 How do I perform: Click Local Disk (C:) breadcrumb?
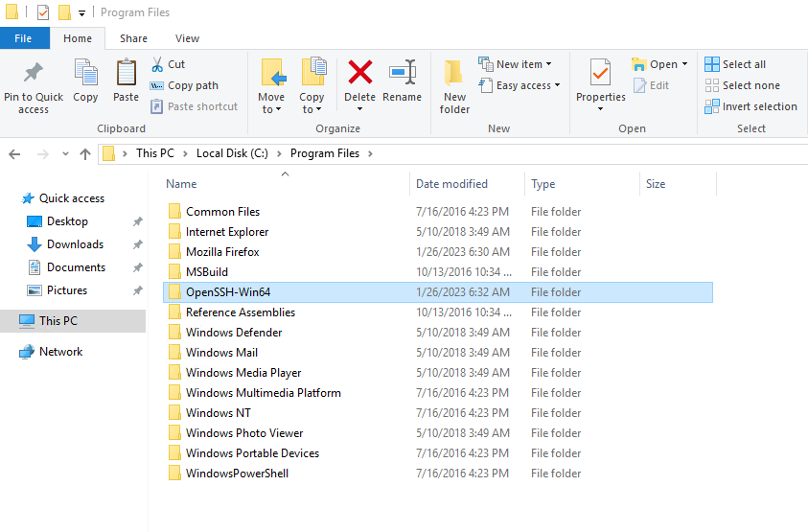(232, 153)
